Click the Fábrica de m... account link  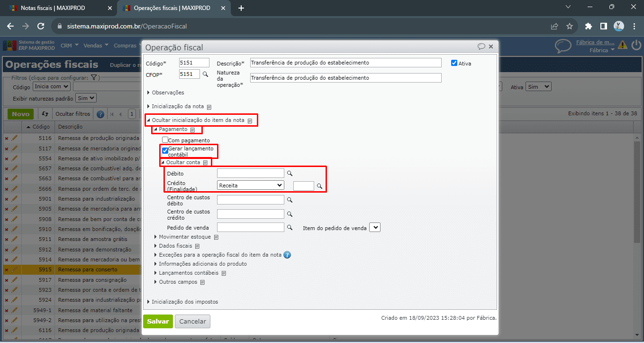(x=596, y=42)
